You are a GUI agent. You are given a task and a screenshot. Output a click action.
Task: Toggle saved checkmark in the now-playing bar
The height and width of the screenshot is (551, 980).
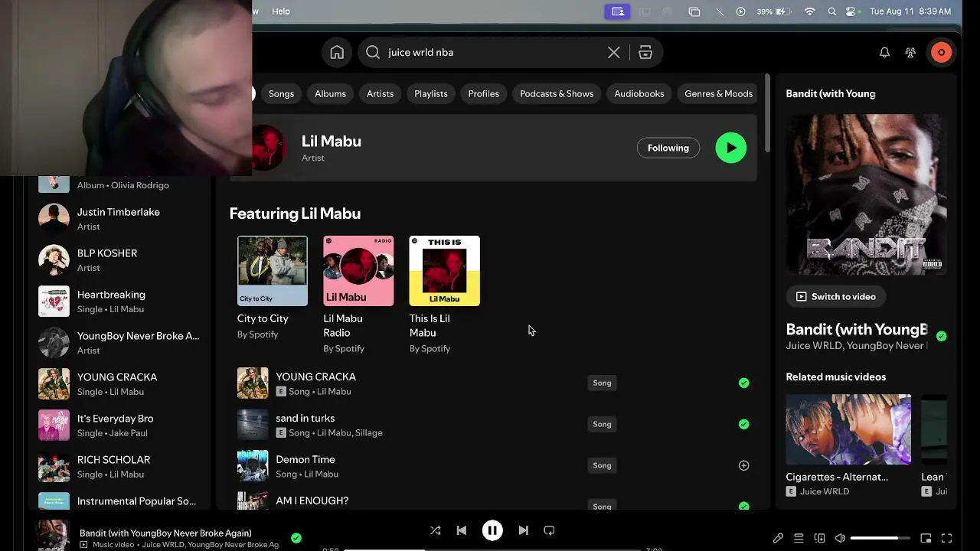pos(296,538)
